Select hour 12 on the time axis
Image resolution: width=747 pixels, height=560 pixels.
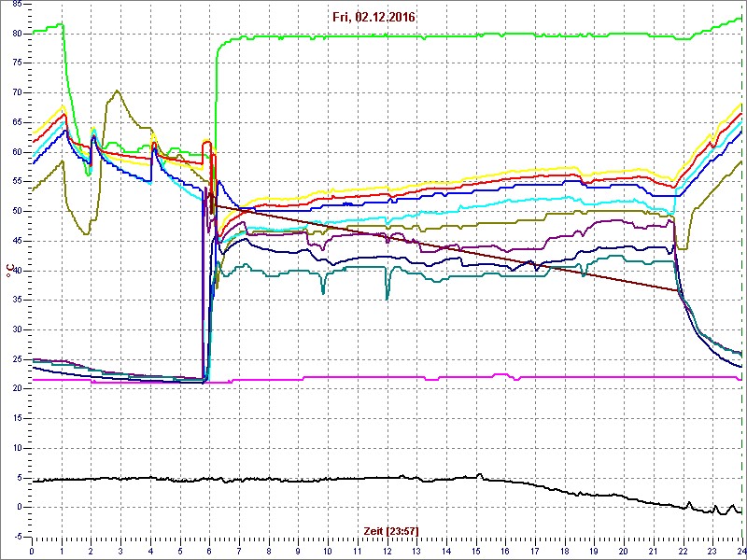pyautogui.click(x=387, y=550)
